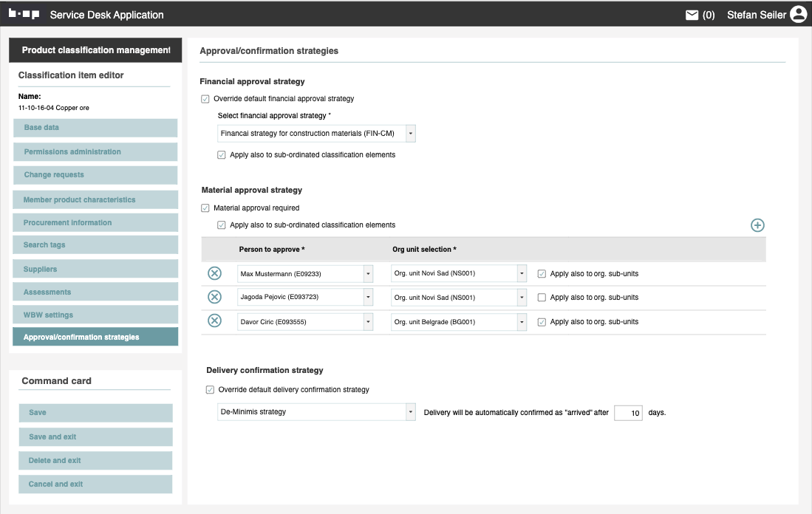Click the Cancel and exit button

(x=95, y=484)
